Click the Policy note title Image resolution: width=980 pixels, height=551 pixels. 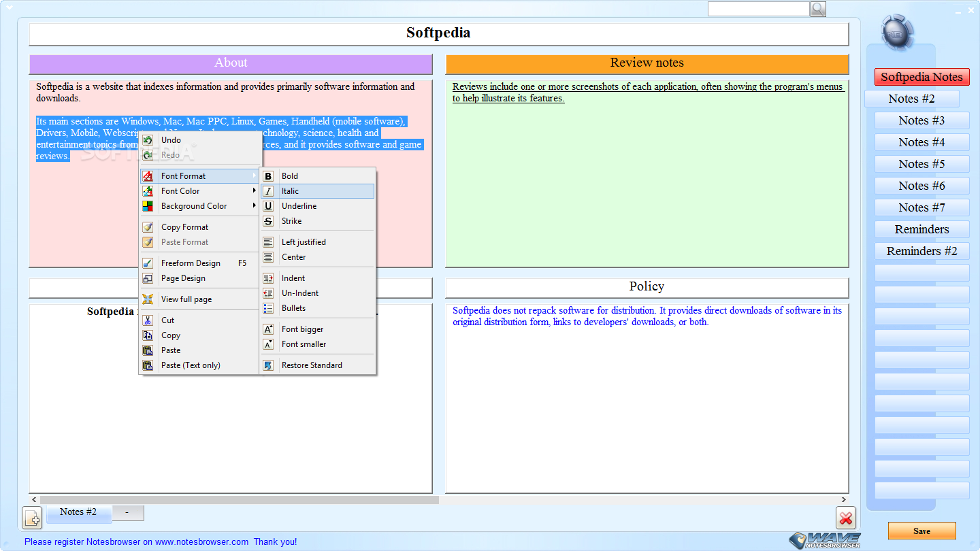pos(647,287)
